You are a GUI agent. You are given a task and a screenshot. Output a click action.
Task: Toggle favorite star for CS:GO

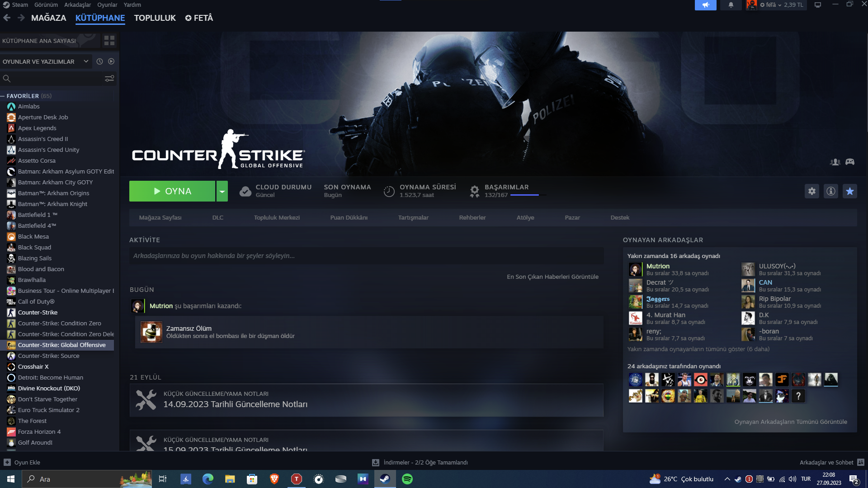(850, 191)
